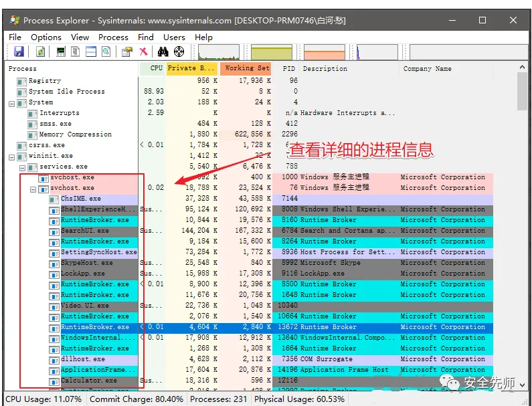Open process Properties from the toolbar
The width and height of the screenshot is (532, 406).
point(127,52)
